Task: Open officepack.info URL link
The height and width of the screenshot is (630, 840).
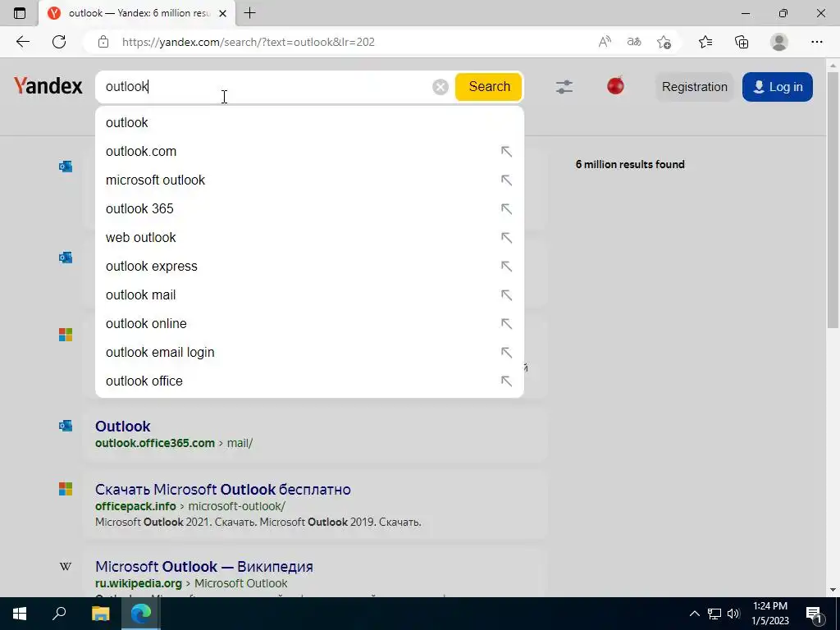Action: pyautogui.click(x=135, y=506)
